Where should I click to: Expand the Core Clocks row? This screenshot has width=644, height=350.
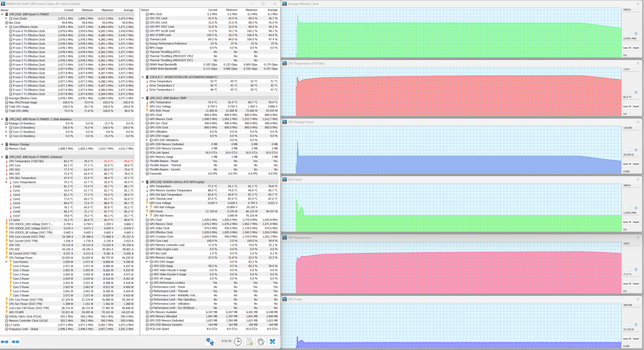6,18
